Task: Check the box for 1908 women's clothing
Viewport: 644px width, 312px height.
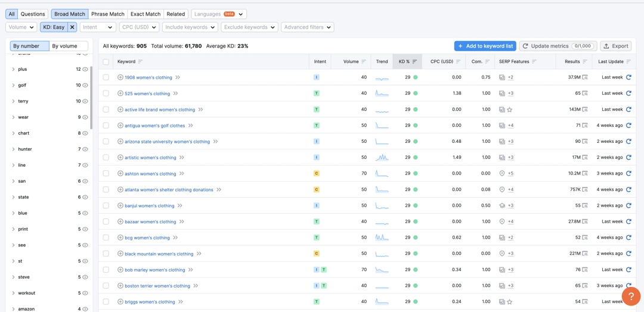Action: pyautogui.click(x=106, y=77)
